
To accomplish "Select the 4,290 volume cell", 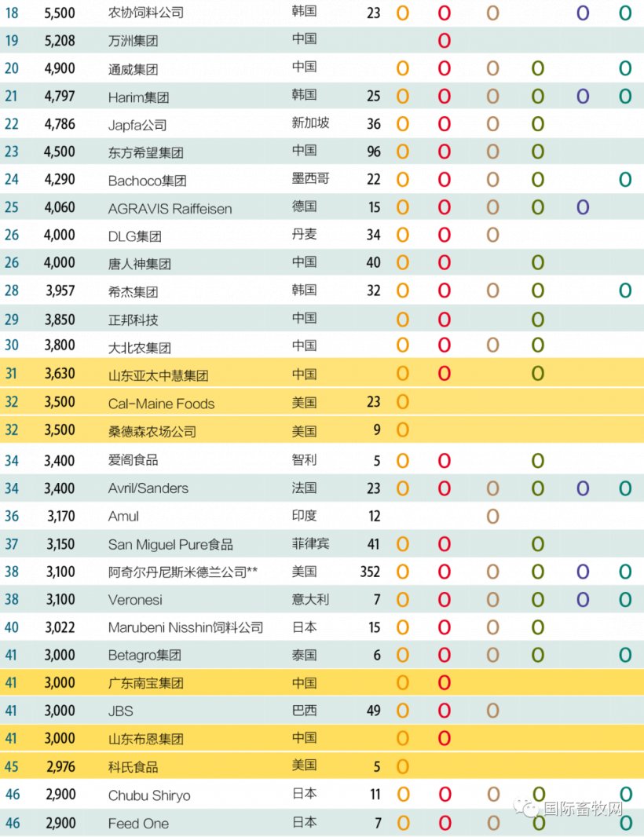I will pos(60,179).
